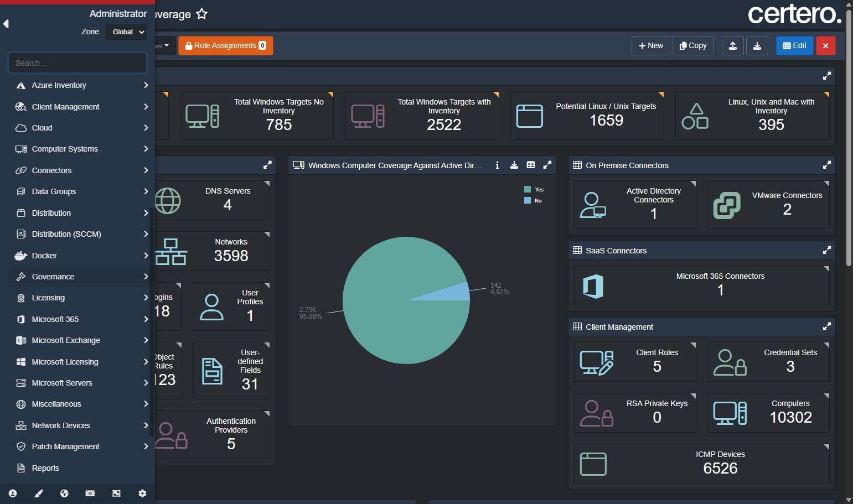Click the globe language icon in sidebar footer
The image size is (853, 504).
click(64, 493)
